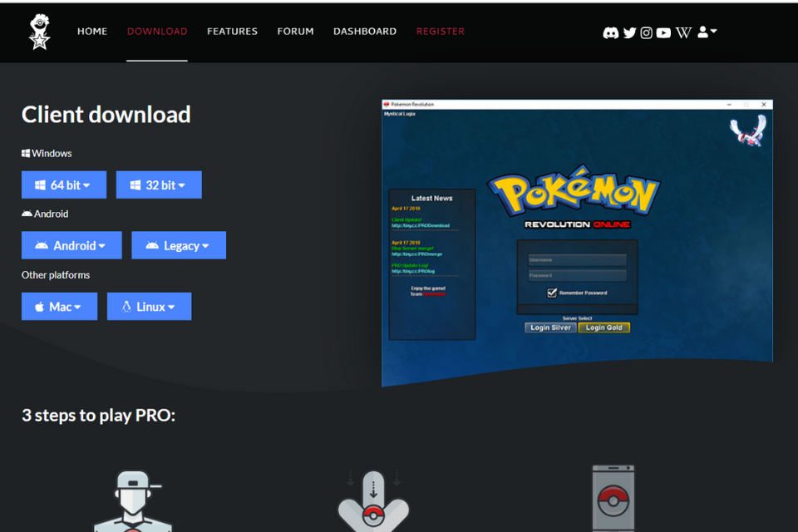Open the user account dropdown icon

[x=707, y=32]
